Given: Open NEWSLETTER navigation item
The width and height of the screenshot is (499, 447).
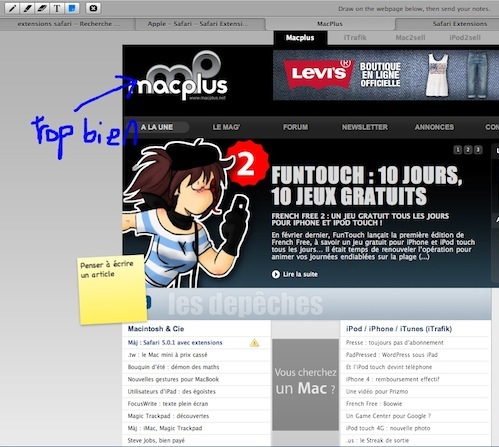Looking at the screenshot, I should tap(365, 127).
